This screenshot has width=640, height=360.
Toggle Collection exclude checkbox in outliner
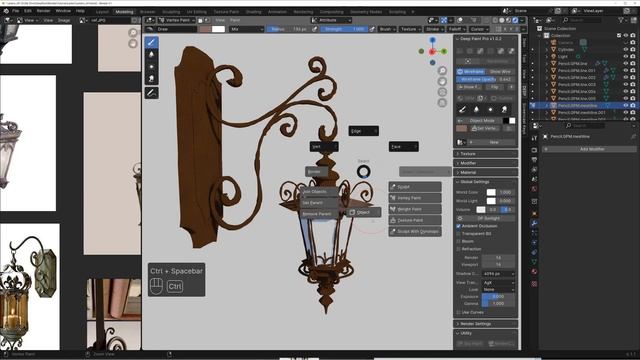click(x=619, y=36)
